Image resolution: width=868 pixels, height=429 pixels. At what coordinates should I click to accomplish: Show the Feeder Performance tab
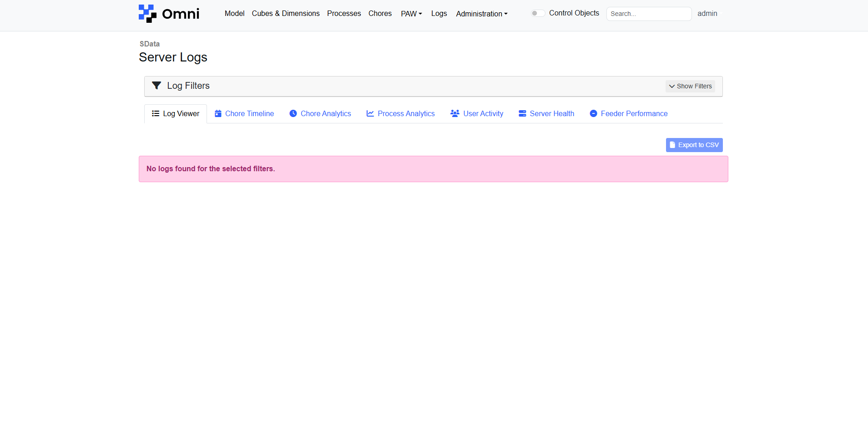click(629, 114)
